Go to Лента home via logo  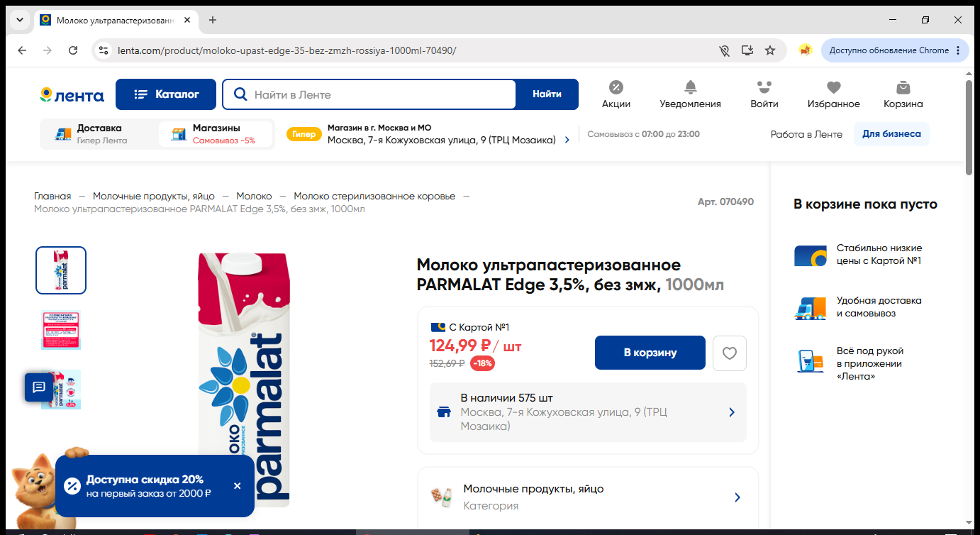point(72,95)
